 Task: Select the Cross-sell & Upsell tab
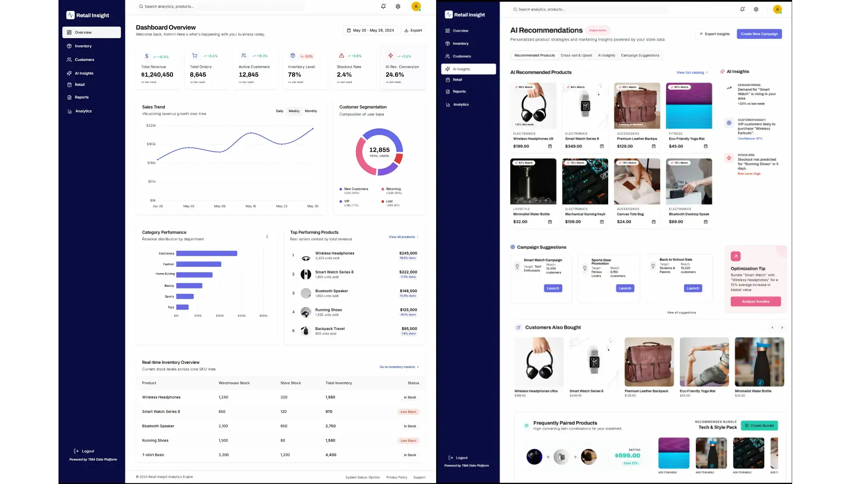pyautogui.click(x=576, y=55)
